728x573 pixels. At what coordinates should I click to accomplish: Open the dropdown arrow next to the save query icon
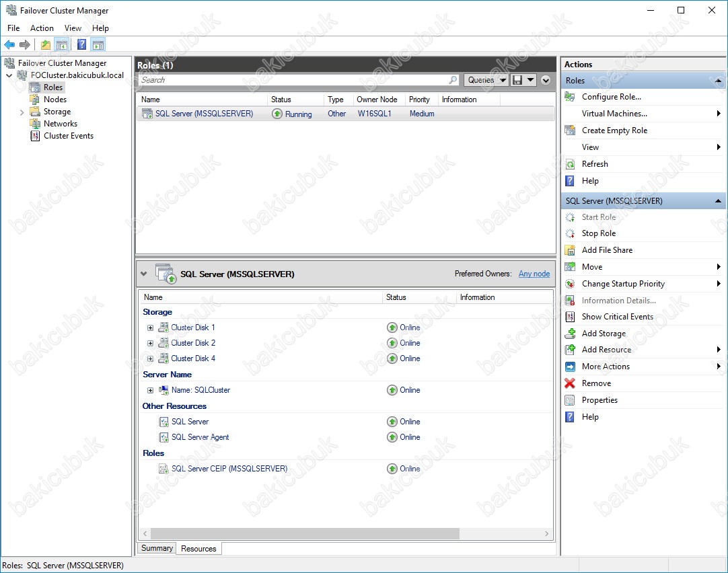(530, 80)
